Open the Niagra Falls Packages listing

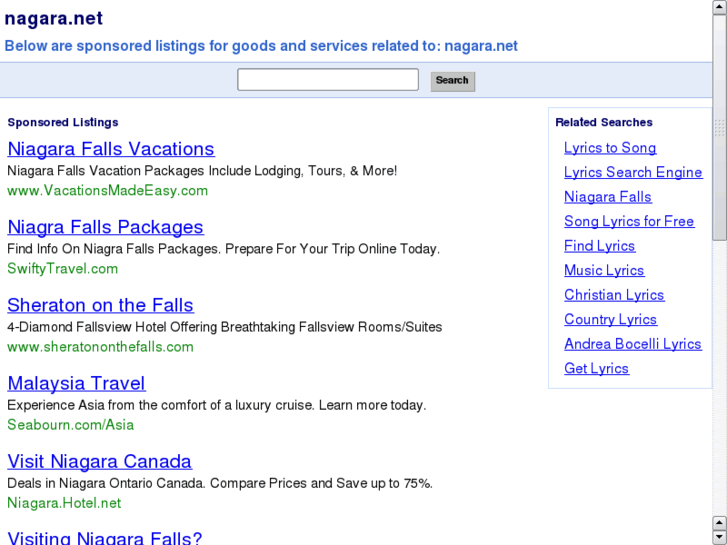coord(105,227)
